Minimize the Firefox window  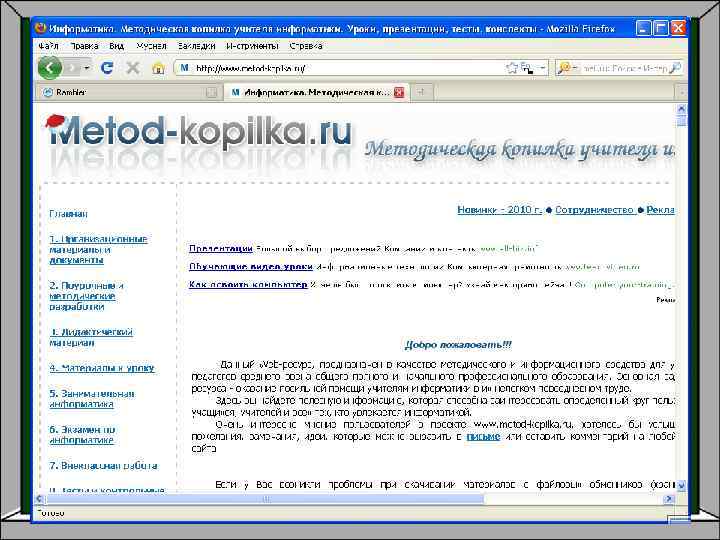click(643, 28)
